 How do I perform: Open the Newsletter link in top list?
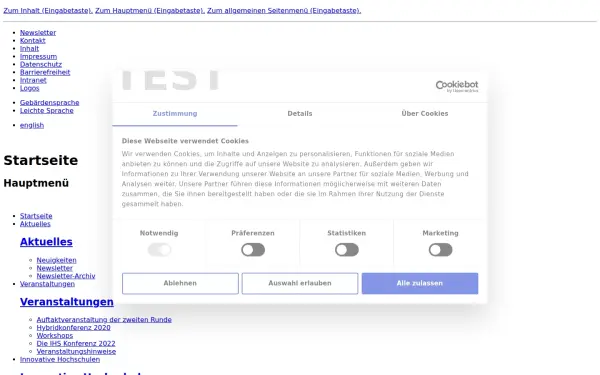tap(38, 33)
